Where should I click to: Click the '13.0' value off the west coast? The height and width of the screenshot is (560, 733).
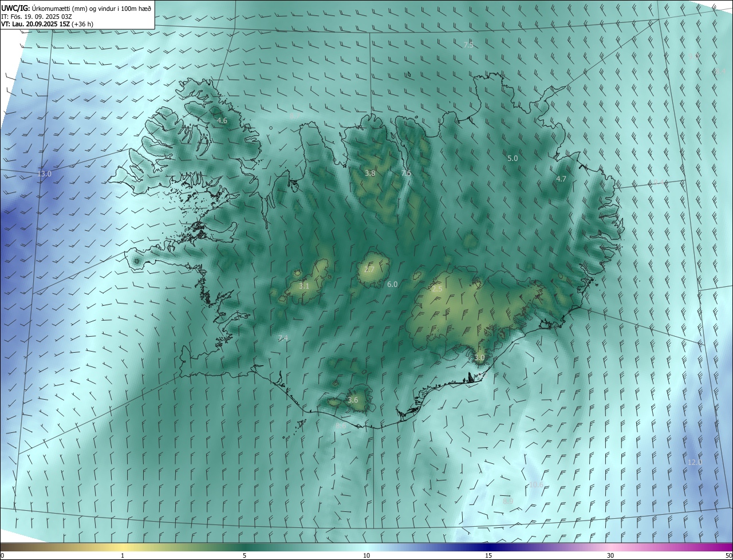point(44,173)
